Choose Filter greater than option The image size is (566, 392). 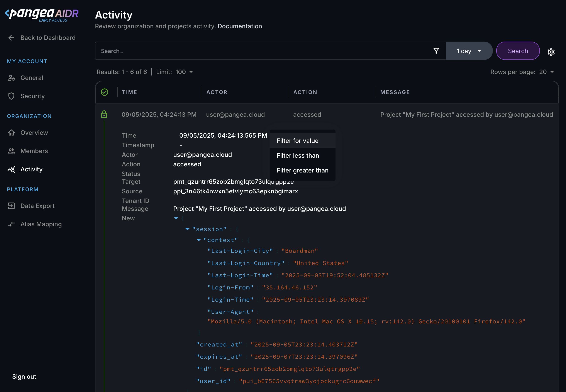coord(302,170)
